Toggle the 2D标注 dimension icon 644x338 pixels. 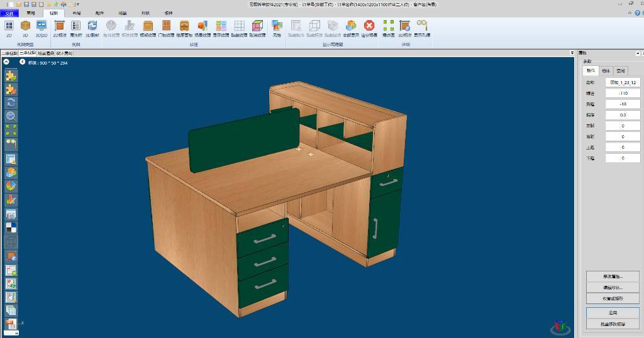[x=60, y=26]
